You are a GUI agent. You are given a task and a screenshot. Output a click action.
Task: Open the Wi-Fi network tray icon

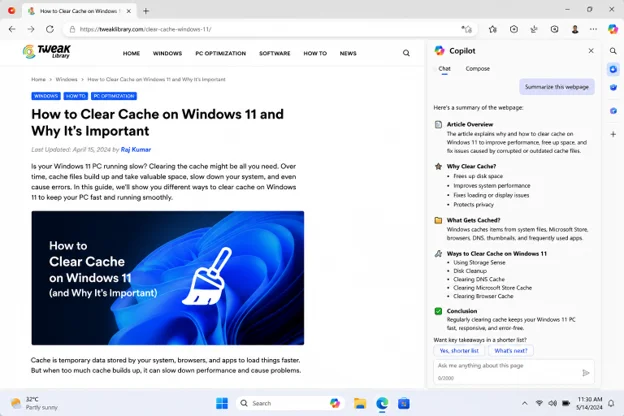(539, 403)
